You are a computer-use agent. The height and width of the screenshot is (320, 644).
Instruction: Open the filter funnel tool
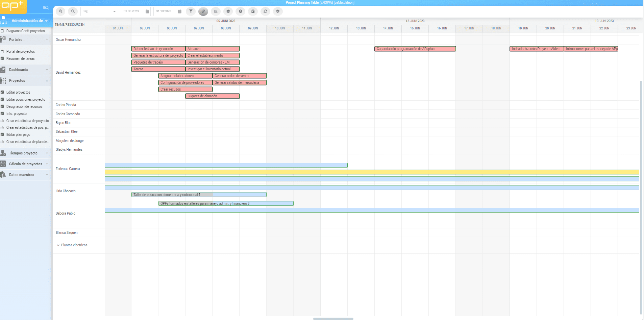point(191,11)
